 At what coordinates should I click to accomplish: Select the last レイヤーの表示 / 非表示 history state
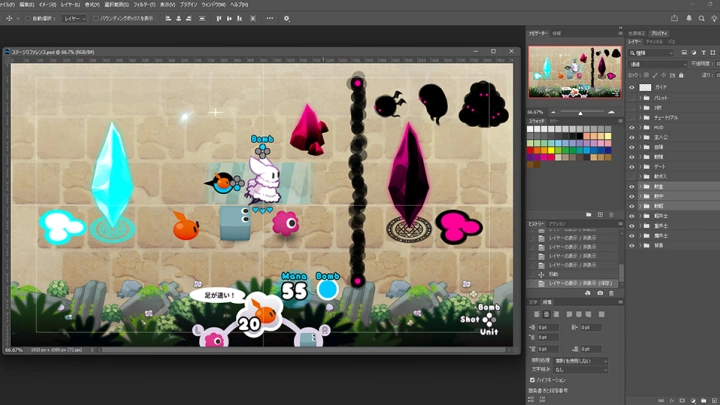coord(574,283)
